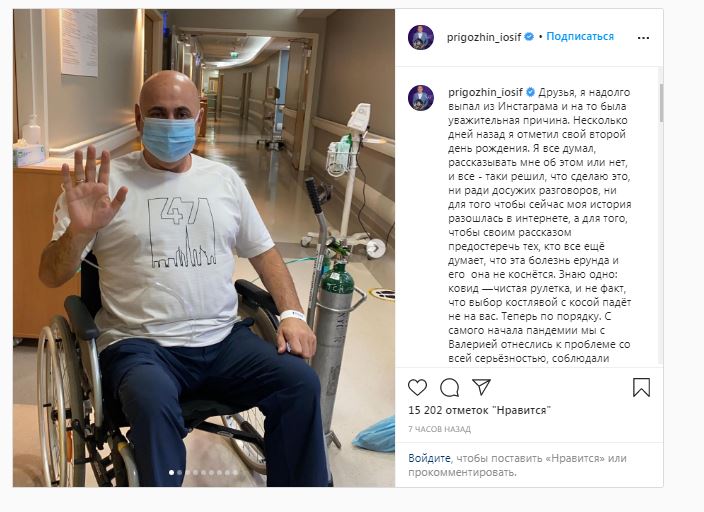Open post timestamp 7 часов назад
This screenshot has width=704, height=512.
439,429
